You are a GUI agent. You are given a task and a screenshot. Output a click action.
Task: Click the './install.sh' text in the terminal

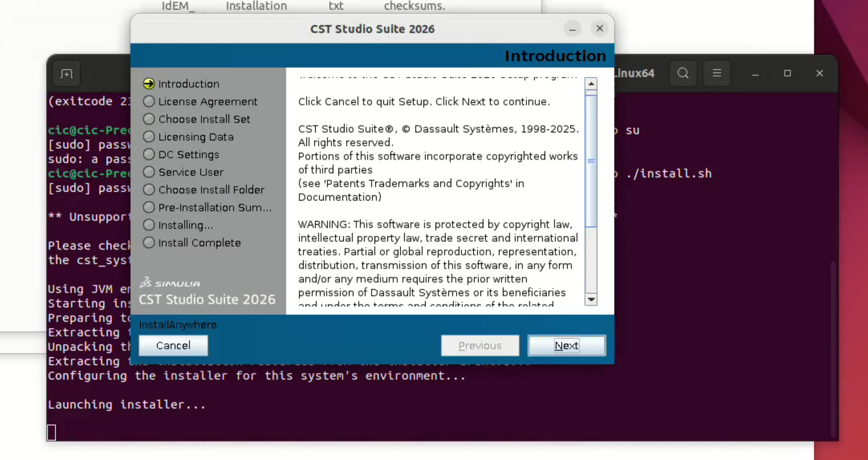669,173
